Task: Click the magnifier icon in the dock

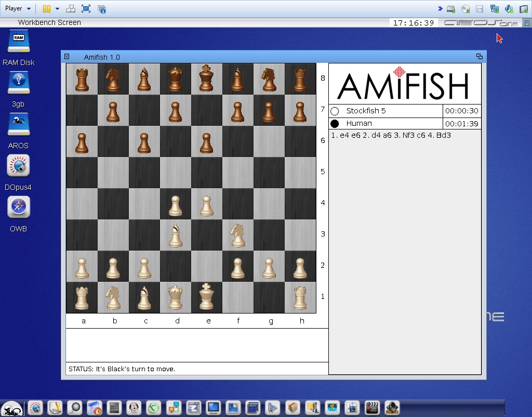Action: coord(74,408)
